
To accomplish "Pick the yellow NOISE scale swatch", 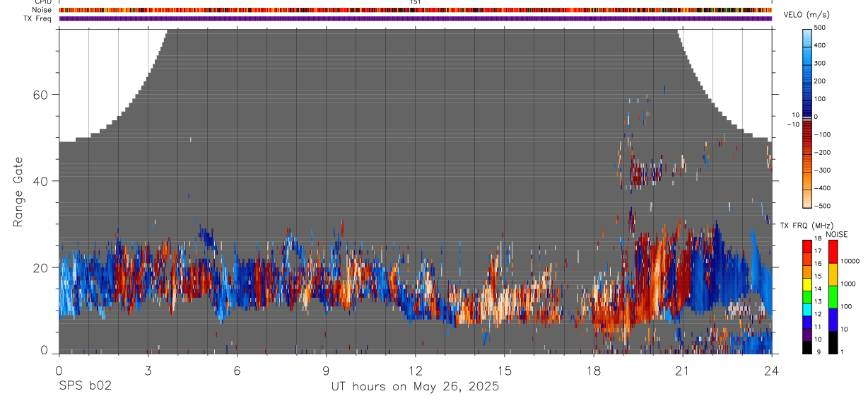I will point(832,274).
